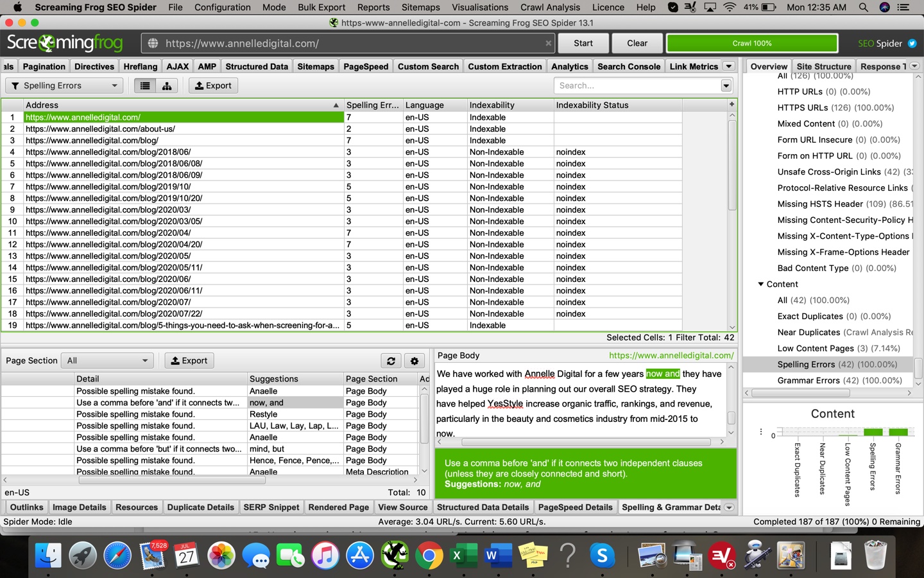Clear the URL with the X icon
This screenshot has width=924, height=578.
[548, 43]
